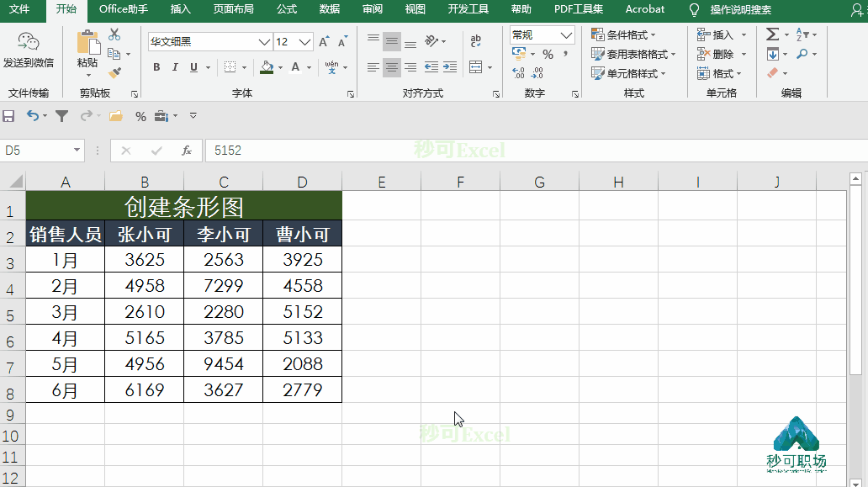
Task: Switch to the 视图 View tab
Action: tap(415, 9)
